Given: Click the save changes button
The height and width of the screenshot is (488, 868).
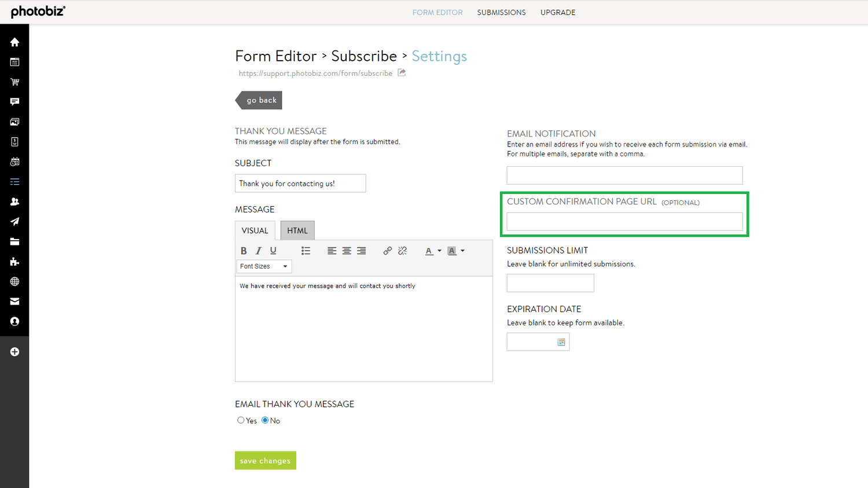Looking at the screenshot, I should click(265, 460).
